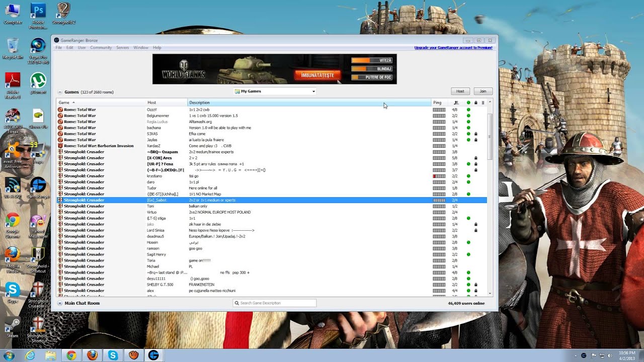Click the Main Chat Room icon at the bottom

point(60,303)
